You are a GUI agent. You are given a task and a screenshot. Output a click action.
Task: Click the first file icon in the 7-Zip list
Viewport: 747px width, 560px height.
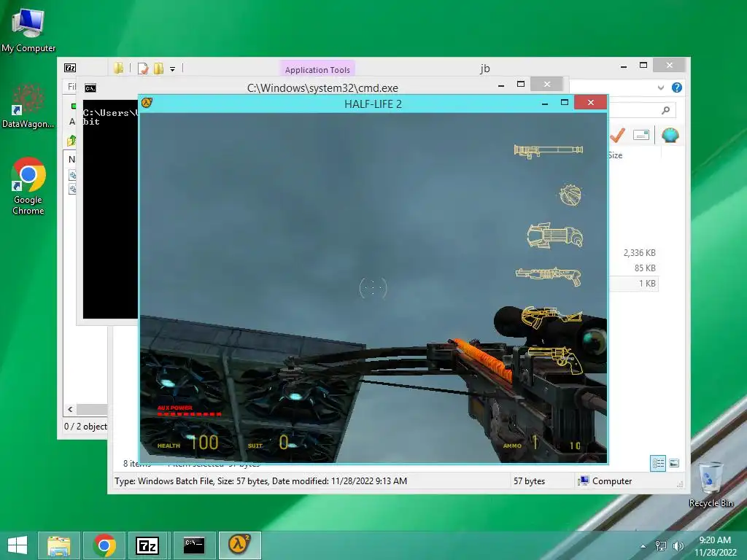73,175
